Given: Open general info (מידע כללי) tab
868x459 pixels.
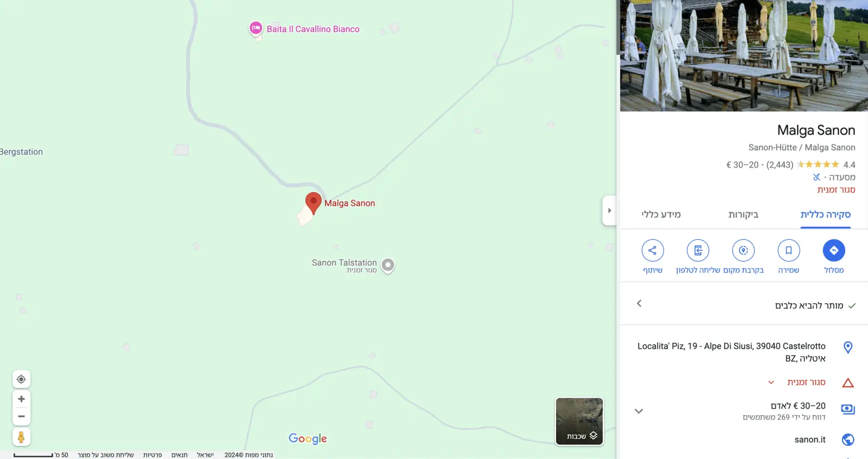Looking at the screenshot, I should coord(661,214).
